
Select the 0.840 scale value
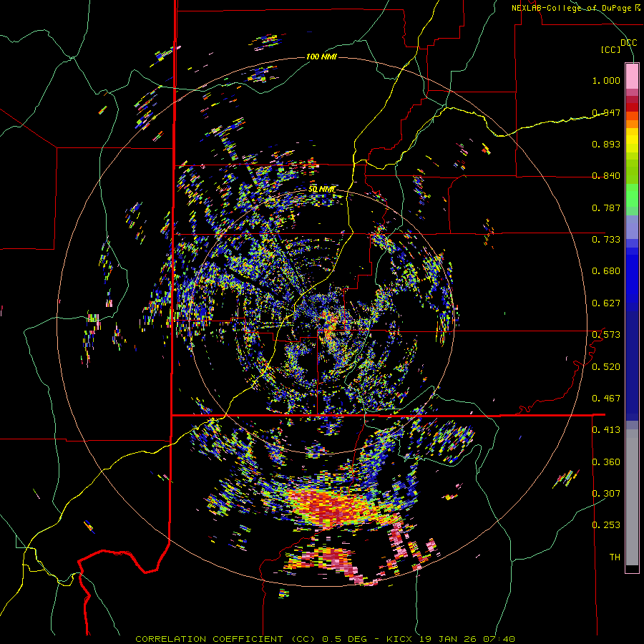tap(606, 176)
